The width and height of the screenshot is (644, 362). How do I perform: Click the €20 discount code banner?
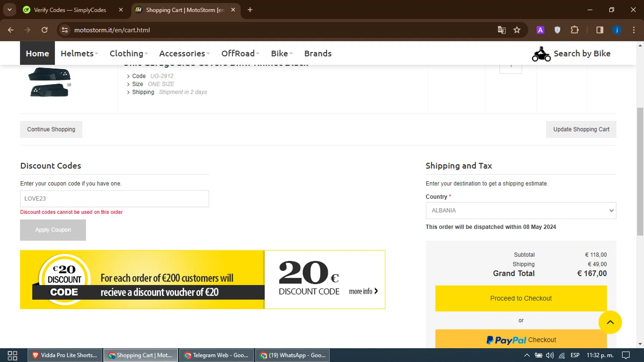point(202,280)
